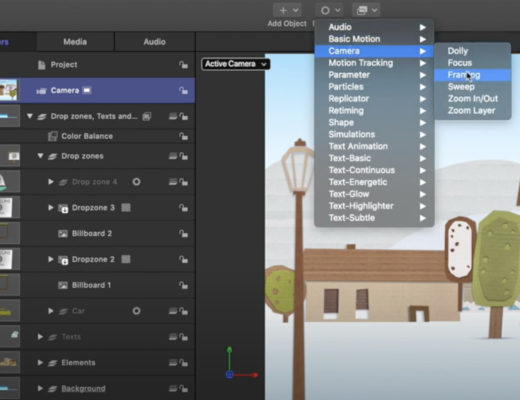
Task: Choose Zoom Layer camera behavior
Action: point(473,111)
